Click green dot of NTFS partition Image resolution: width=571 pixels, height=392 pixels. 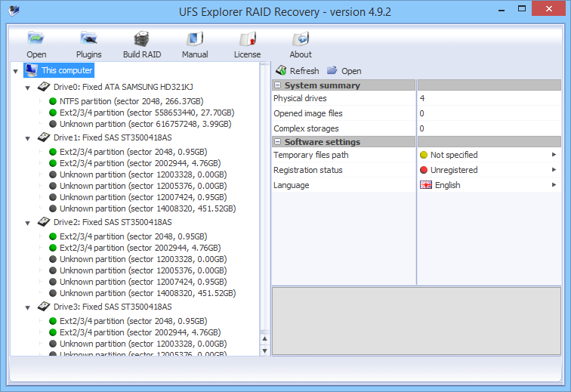pos(53,101)
